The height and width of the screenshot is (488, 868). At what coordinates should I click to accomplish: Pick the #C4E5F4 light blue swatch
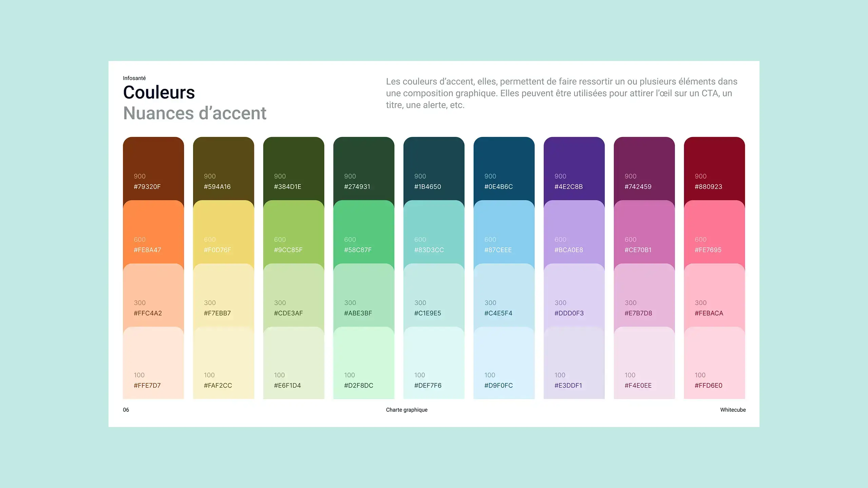pos(504,295)
